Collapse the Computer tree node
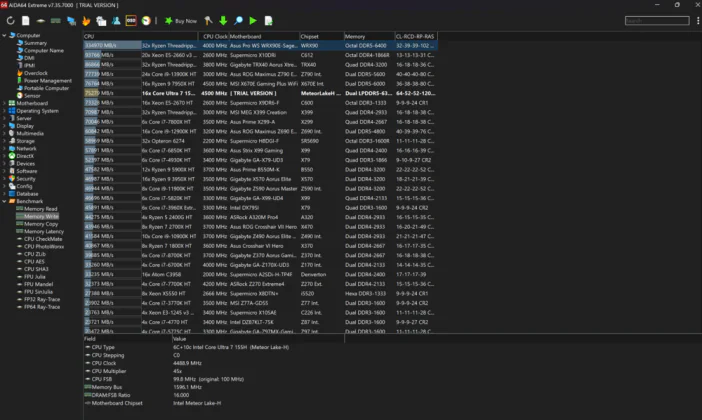702x420 pixels. [x=4, y=35]
